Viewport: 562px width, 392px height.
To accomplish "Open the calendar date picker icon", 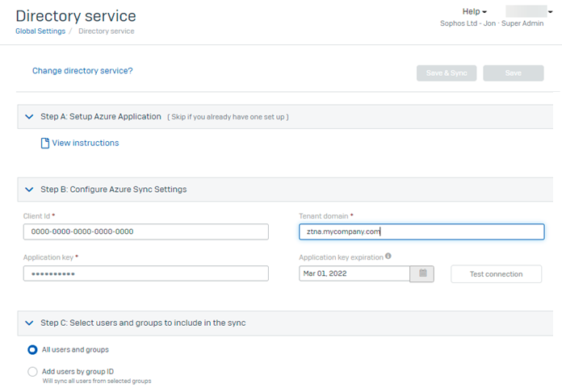I will [422, 274].
